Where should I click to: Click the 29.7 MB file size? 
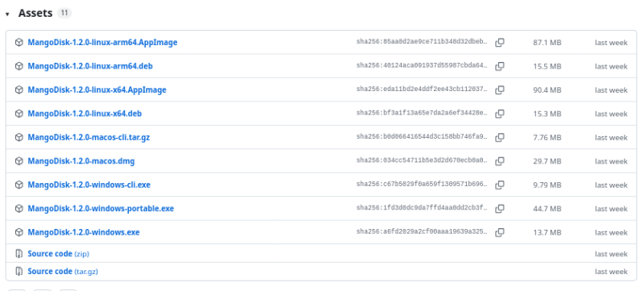click(x=547, y=161)
